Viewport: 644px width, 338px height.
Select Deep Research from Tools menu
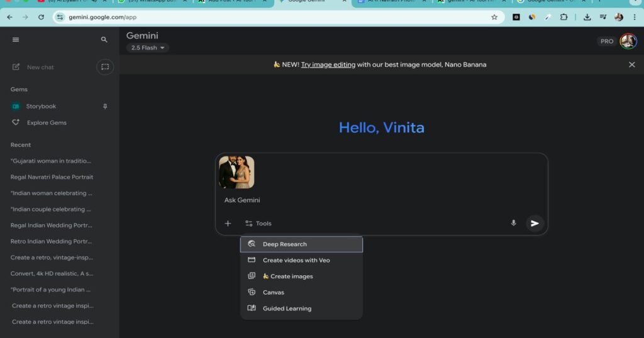point(301,244)
